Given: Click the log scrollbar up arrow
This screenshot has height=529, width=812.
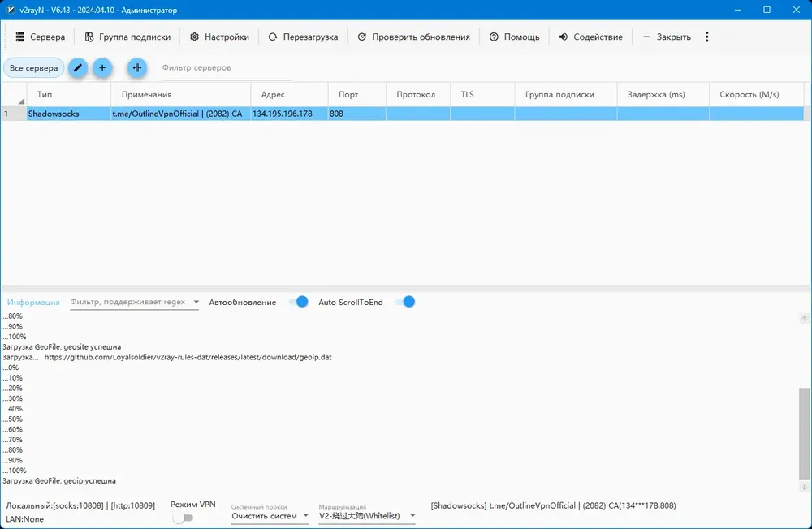Looking at the screenshot, I should [x=804, y=320].
